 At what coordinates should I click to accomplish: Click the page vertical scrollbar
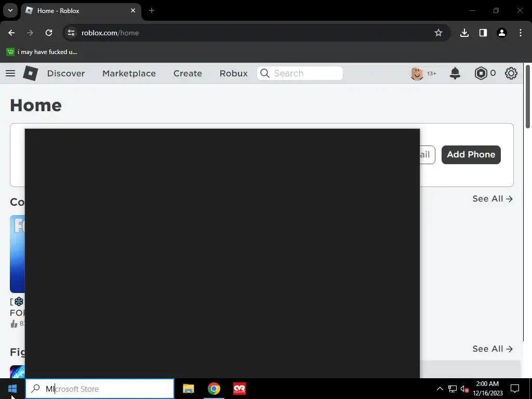coord(528,97)
